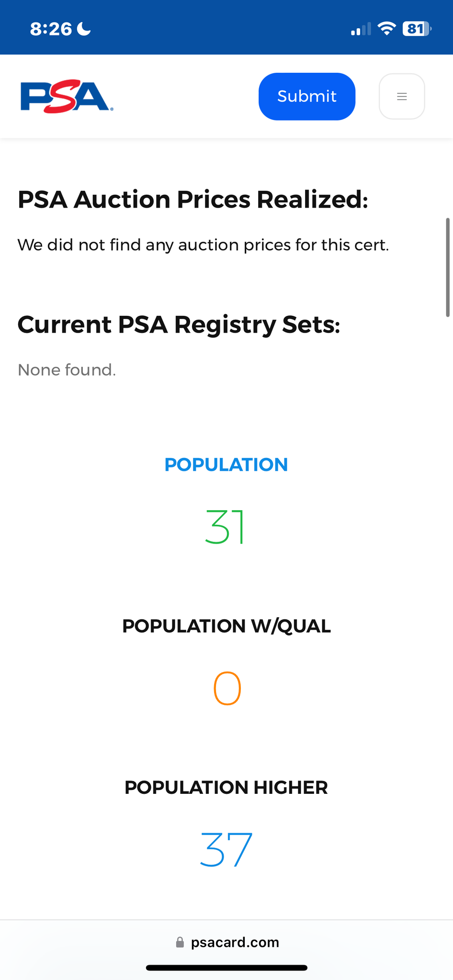Click the Current PSA Registry Sets heading

pos(179,324)
